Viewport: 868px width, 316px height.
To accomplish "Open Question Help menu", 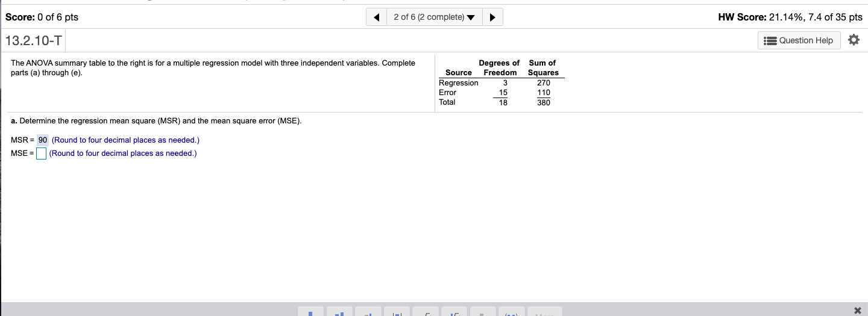I will [799, 40].
